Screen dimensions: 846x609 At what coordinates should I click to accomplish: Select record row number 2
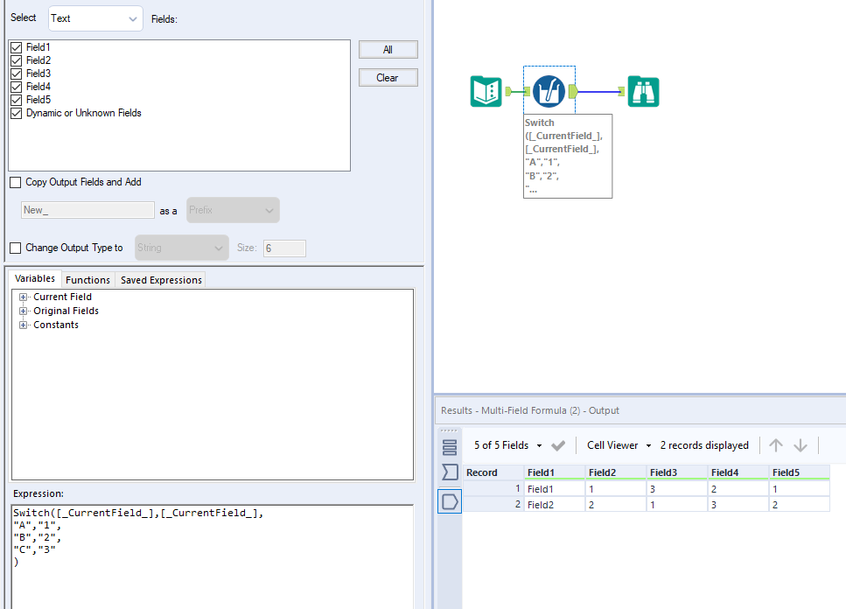[493, 504]
